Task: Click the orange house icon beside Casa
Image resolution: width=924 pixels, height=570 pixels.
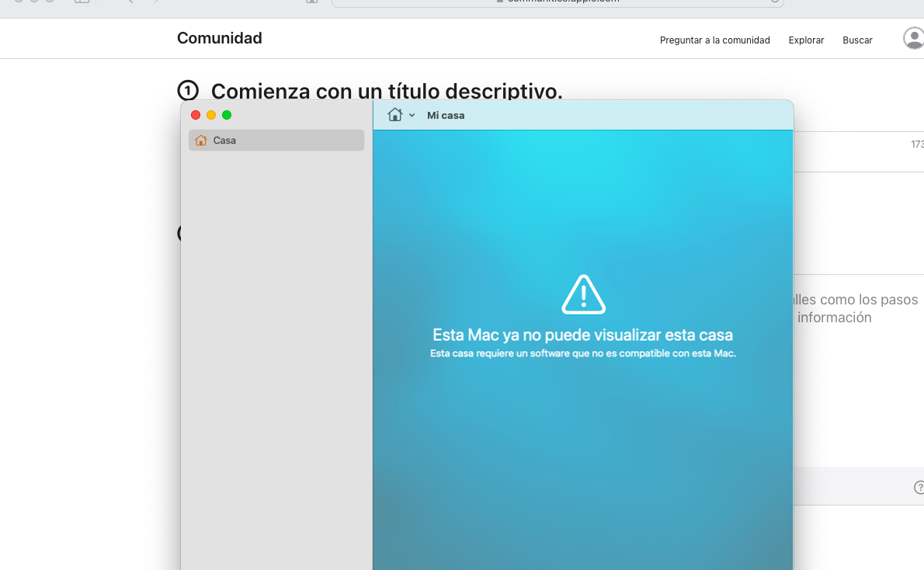Action: click(x=201, y=141)
